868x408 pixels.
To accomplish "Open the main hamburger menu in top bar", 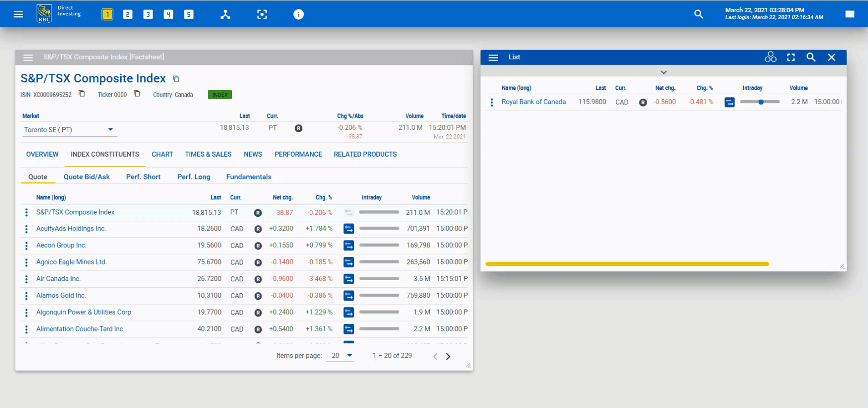I will (x=18, y=15).
